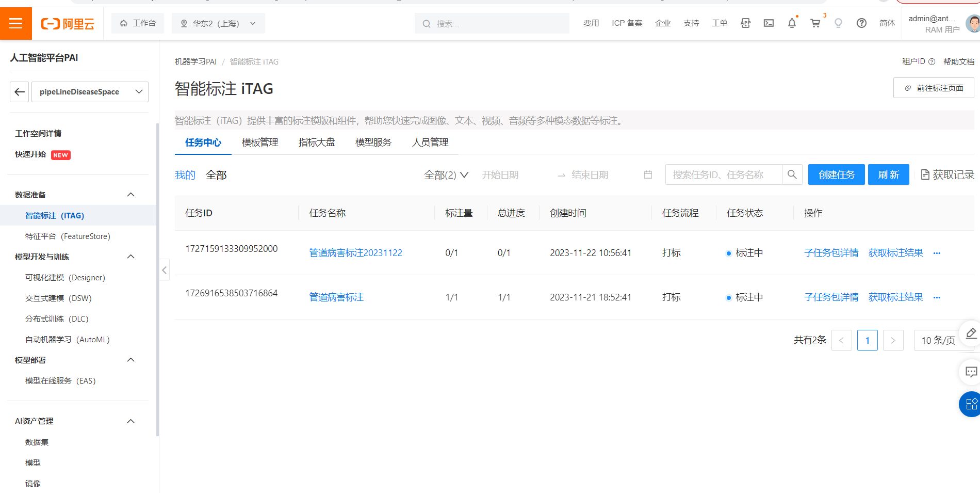Image resolution: width=980 pixels, height=493 pixels.
Task: Go to previous page arrow
Action: point(841,340)
